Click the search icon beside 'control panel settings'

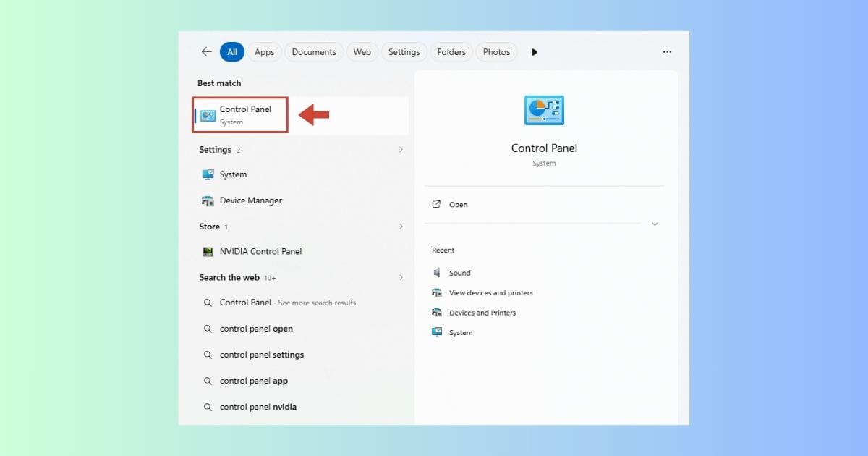coord(208,355)
